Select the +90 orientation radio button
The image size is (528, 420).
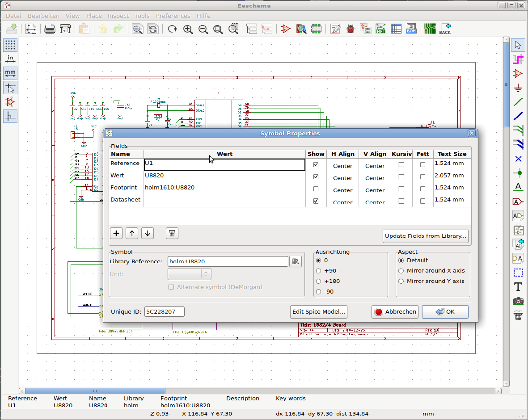click(x=319, y=271)
